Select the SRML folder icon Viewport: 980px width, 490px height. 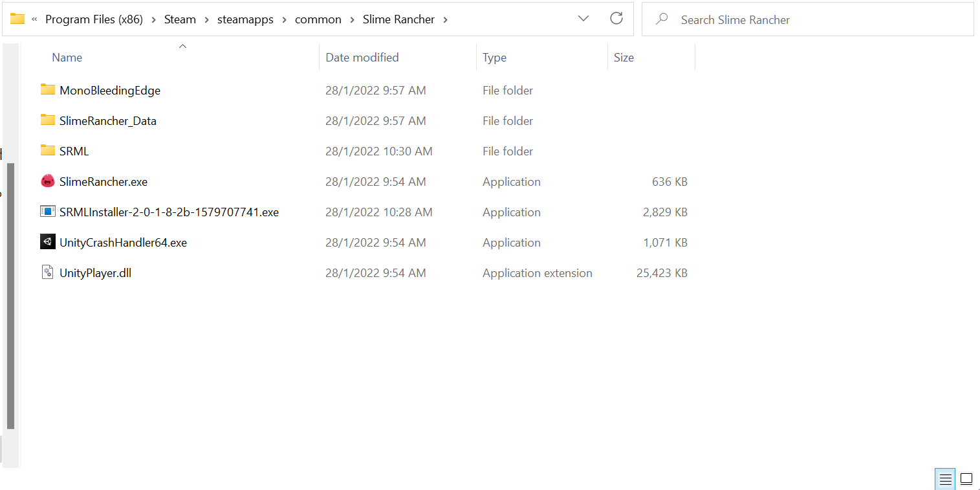point(47,150)
